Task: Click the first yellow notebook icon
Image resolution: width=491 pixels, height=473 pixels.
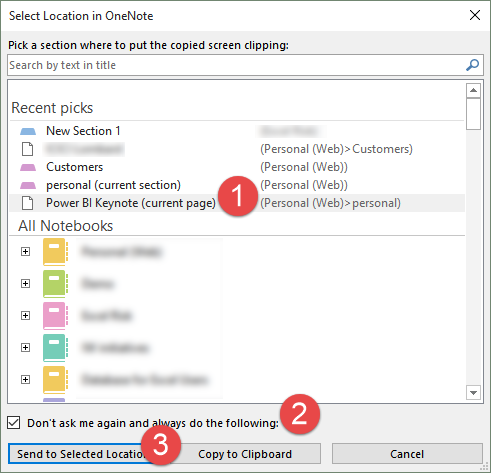Action: click(55, 252)
